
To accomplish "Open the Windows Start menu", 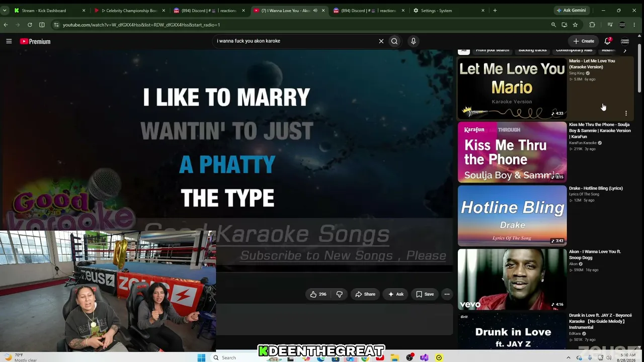I will point(201,357).
